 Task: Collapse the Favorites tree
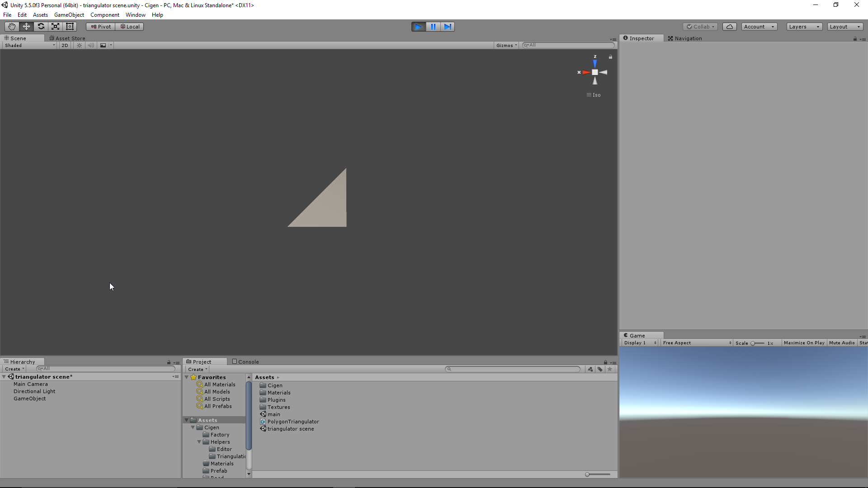click(x=187, y=377)
